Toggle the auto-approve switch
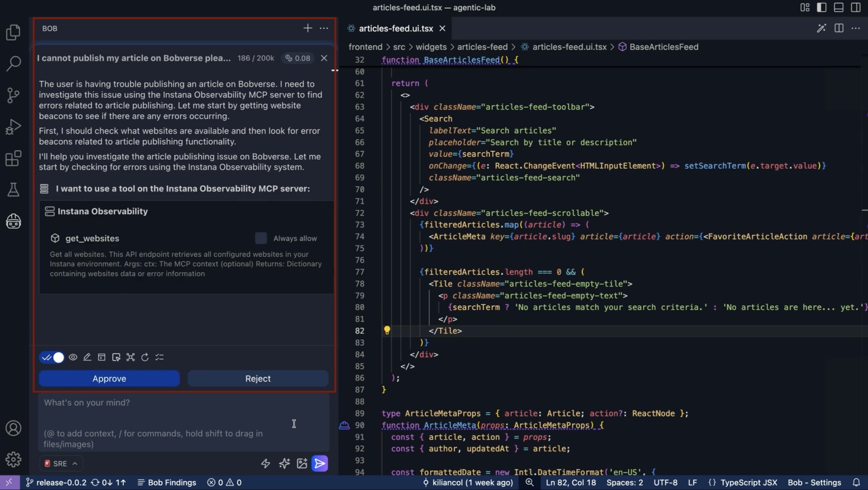Image resolution: width=868 pixels, height=490 pixels. (52, 357)
